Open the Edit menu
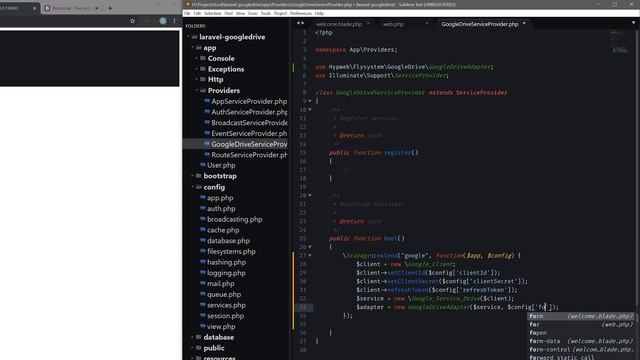The height and width of the screenshot is (360, 640). (x=198, y=13)
